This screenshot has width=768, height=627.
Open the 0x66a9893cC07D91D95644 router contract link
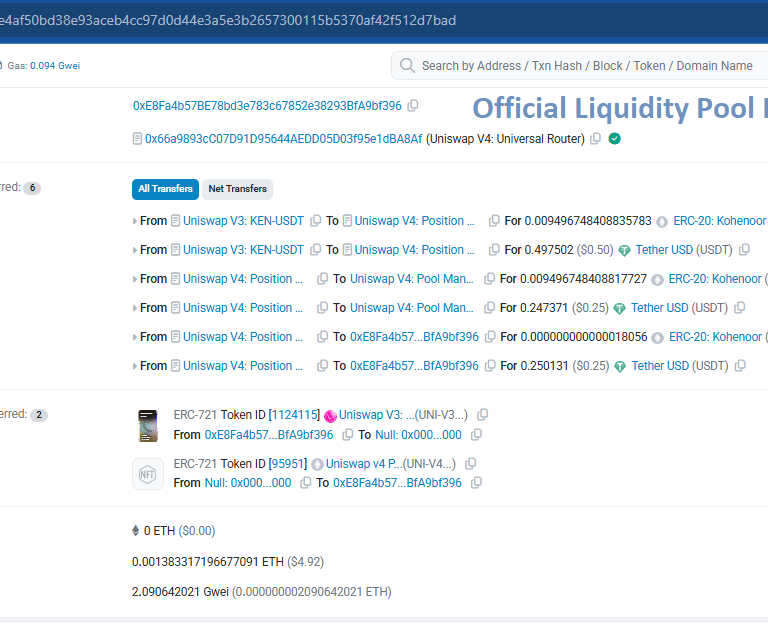point(284,139)
